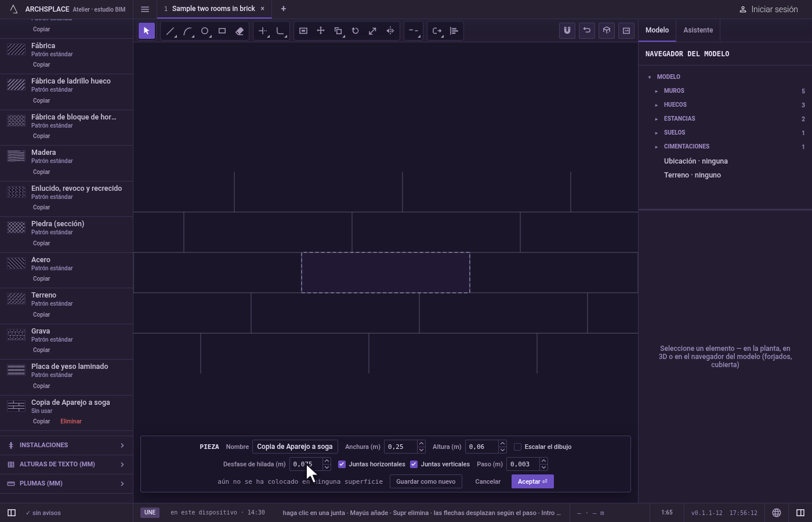
Task: Expand the HUECOS tree node
Action: click(657, 105)
